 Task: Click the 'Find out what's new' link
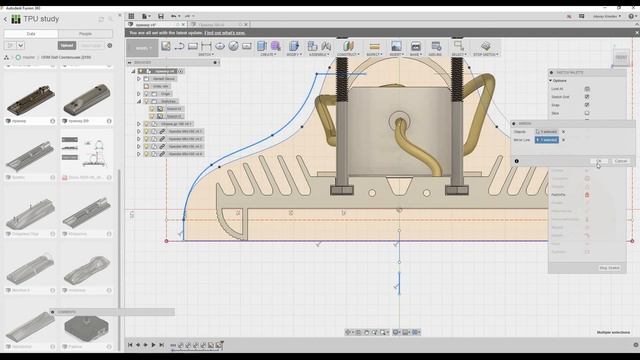click(225, 33)
